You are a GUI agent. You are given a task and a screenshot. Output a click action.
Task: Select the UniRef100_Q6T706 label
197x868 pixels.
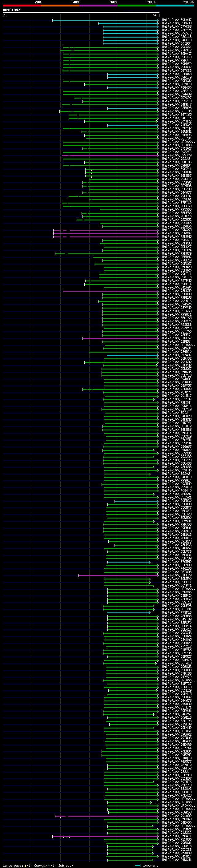click(176, 331)
